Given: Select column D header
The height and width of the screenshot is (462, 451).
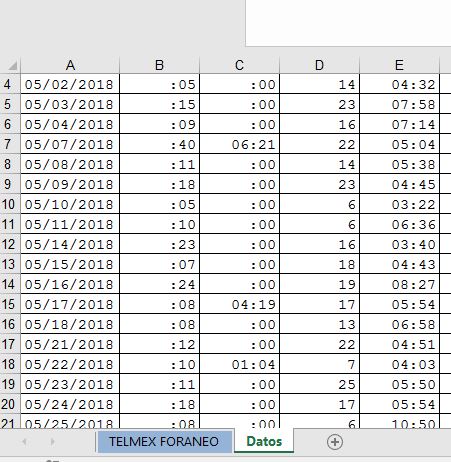Looking at the screenshot, I should 319,65.
